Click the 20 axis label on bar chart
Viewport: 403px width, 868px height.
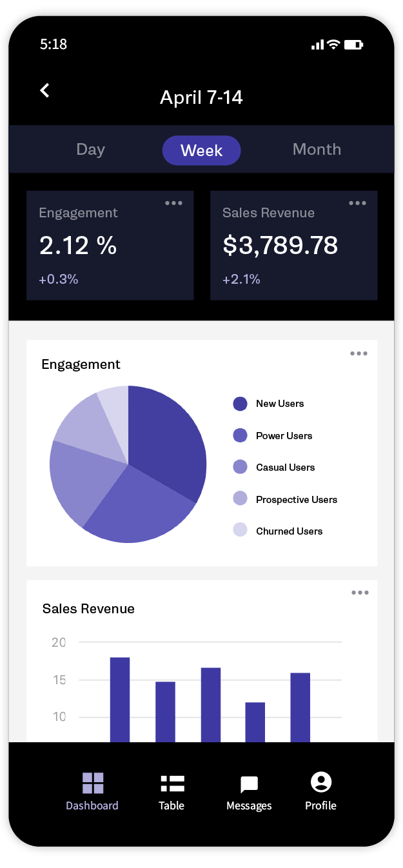(x=59, y=642)
